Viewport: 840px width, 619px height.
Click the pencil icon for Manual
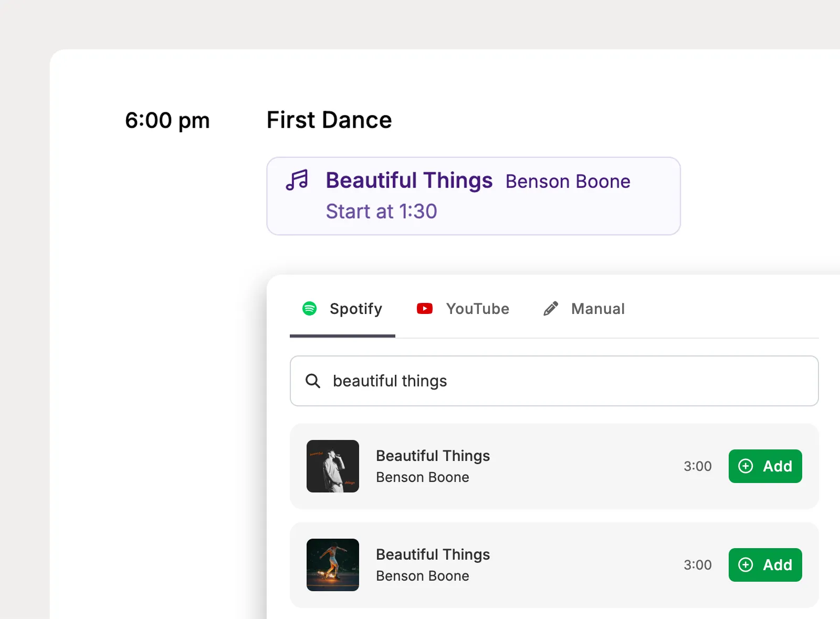tap(551, 308)
